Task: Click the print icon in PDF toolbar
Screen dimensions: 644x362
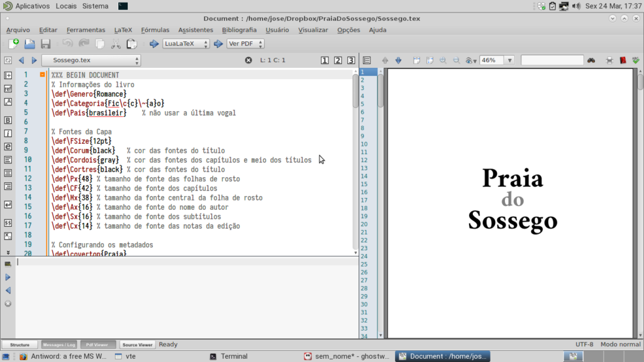Action: click(x=609, y=60)
